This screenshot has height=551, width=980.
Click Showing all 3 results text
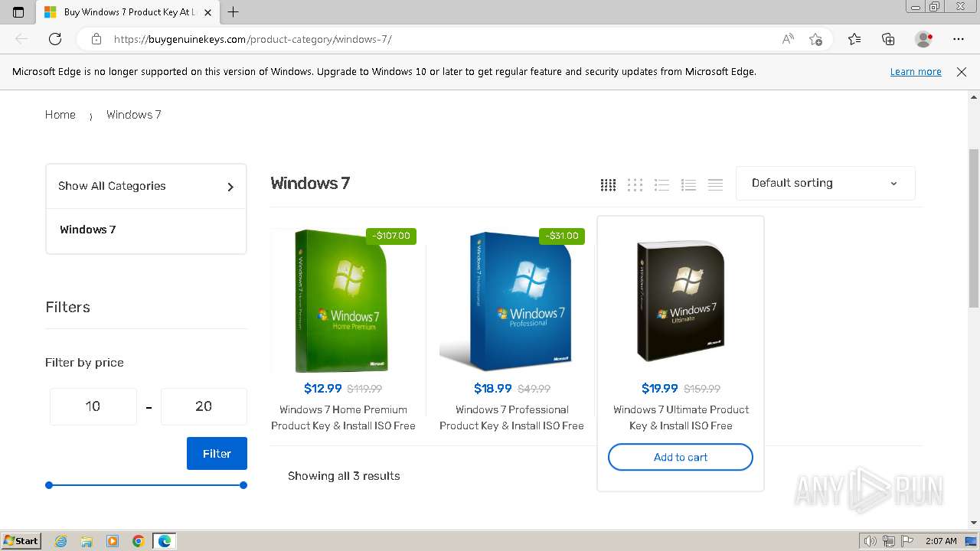(x=344, y=476)
